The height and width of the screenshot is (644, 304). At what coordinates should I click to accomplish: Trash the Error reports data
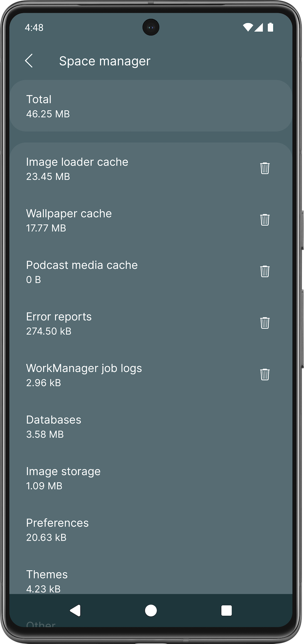(265, 323)
